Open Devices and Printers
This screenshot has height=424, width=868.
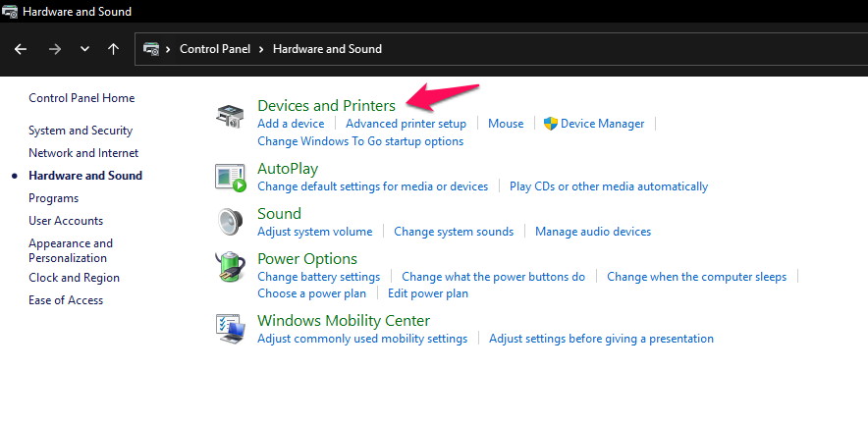pos(327,105)
